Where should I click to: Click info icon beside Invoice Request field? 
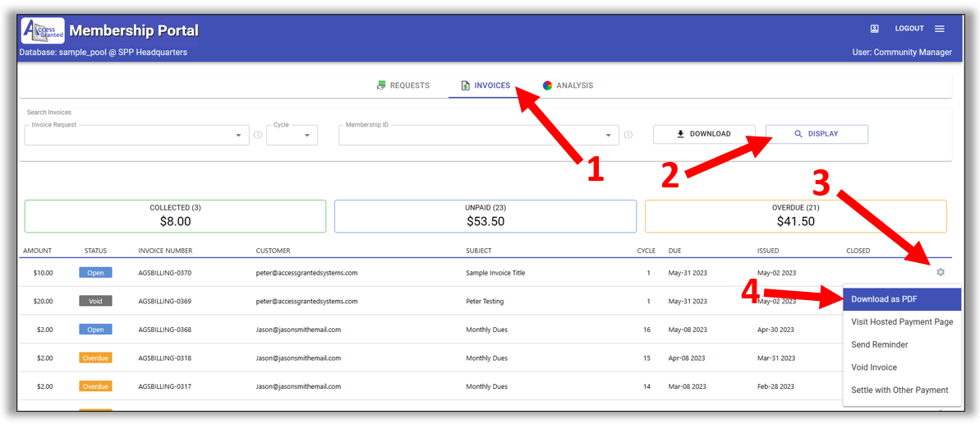click(x=258, y=136)
